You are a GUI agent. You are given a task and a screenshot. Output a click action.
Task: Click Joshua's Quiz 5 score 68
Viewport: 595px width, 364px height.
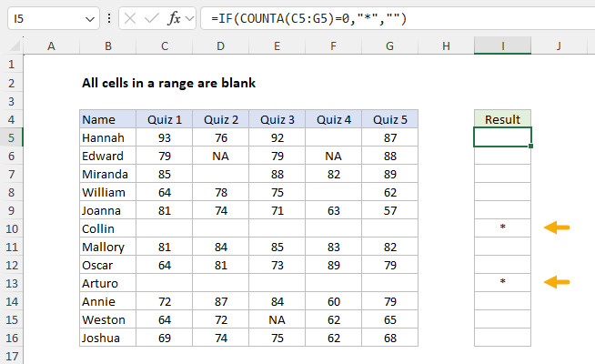tap(389, 338)
